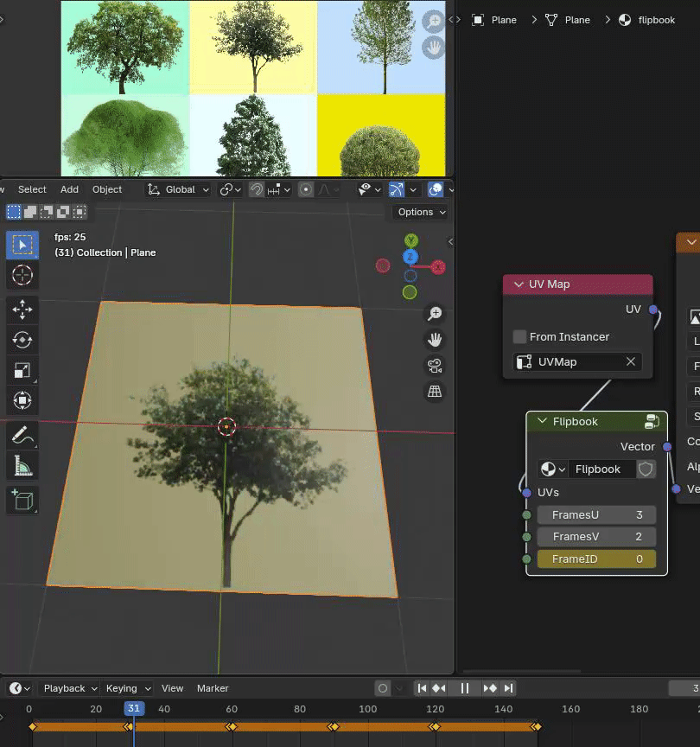Collapse the UV Map node
The image size is (700, 747).
519,284
